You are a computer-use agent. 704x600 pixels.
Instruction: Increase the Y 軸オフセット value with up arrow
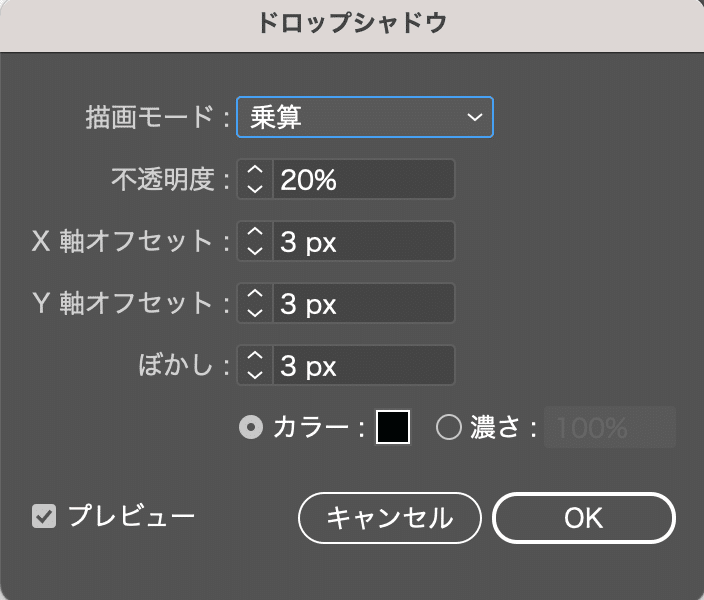click(x=255, y=294)
